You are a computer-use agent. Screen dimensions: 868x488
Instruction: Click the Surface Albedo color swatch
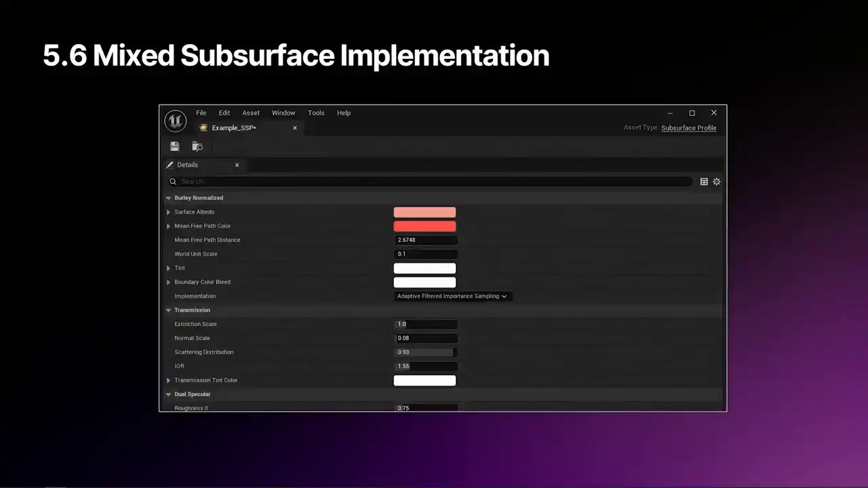coord(425,212)
